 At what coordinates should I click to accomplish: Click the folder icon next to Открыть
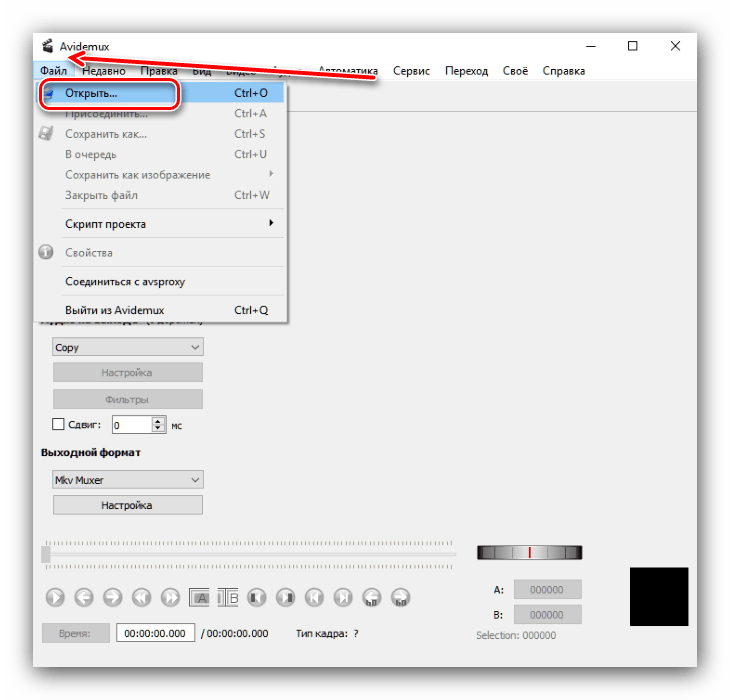pyautogui.click(x=47, y=93)
